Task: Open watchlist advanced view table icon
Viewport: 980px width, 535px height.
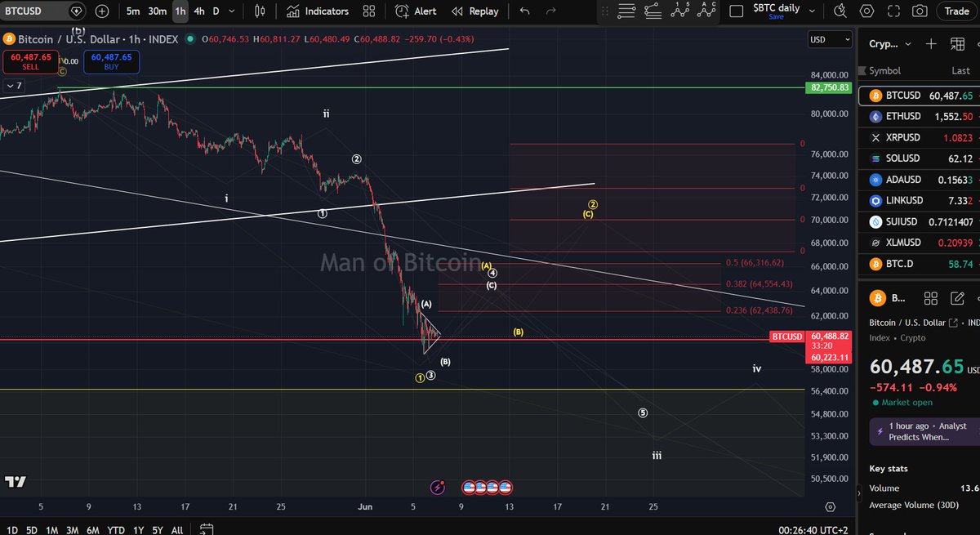Action: [x=958, y=44]
